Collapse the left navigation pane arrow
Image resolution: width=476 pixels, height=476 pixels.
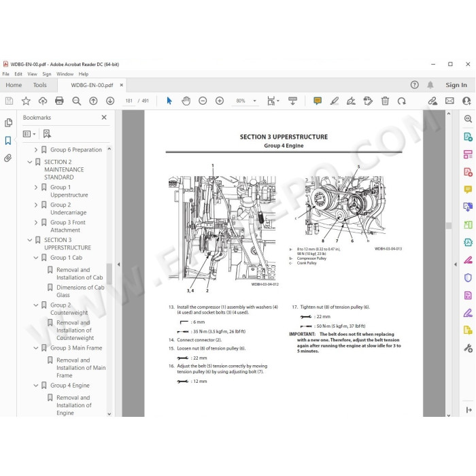(x=118, y=265)
